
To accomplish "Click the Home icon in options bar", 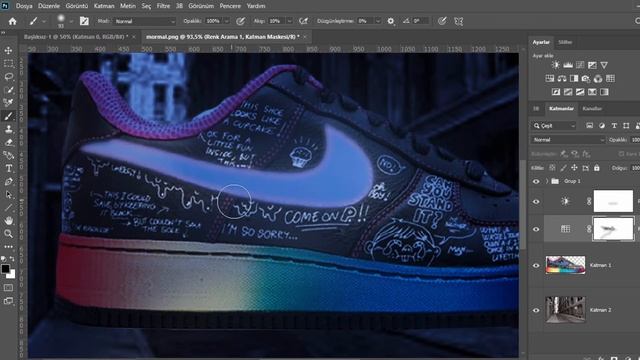I will (x=13, y=21).
